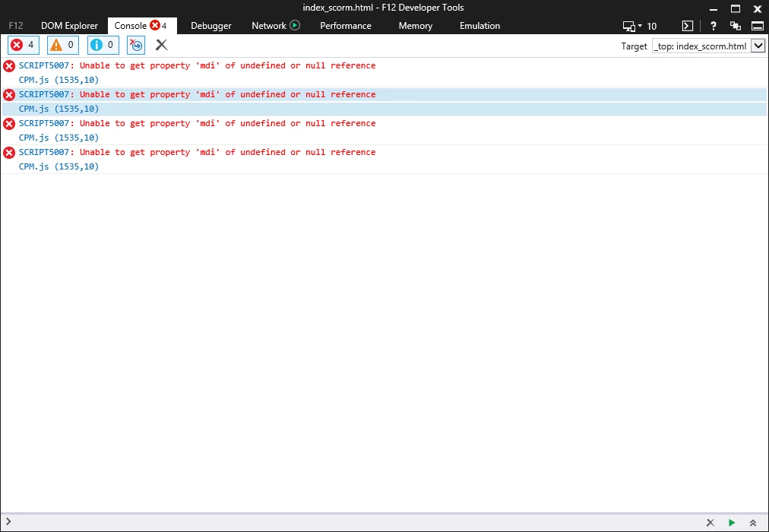Switch to the Network tab
This screenshot has width=769, height=532.
[x=269, y=26]
